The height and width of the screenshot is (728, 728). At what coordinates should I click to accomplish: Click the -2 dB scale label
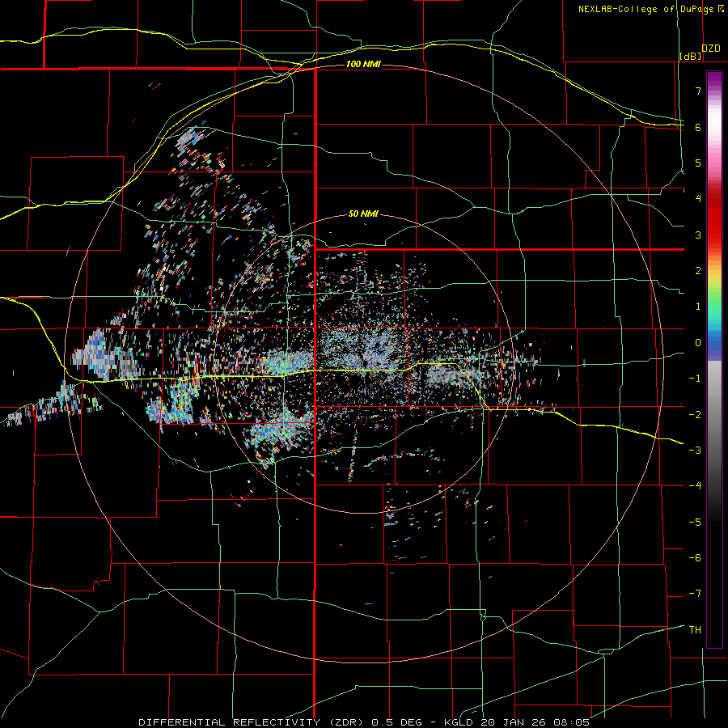pyautogui.click(x=695, y=415)
